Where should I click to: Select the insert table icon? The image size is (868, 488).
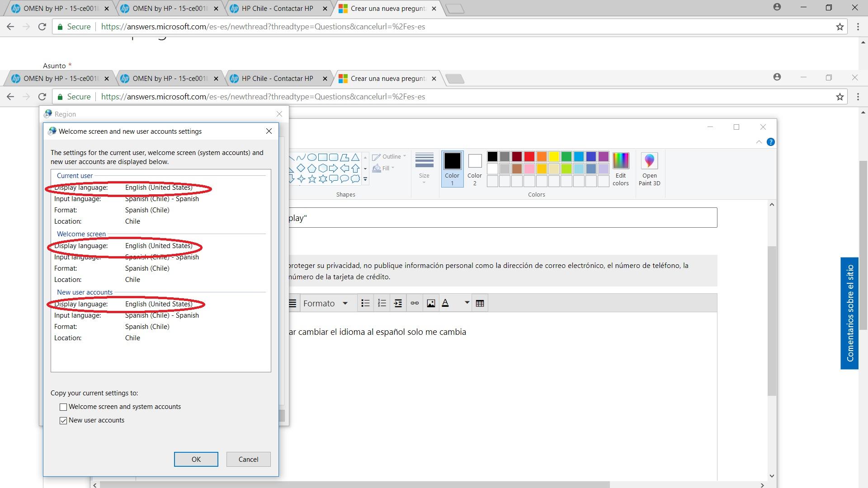point(480,303)
